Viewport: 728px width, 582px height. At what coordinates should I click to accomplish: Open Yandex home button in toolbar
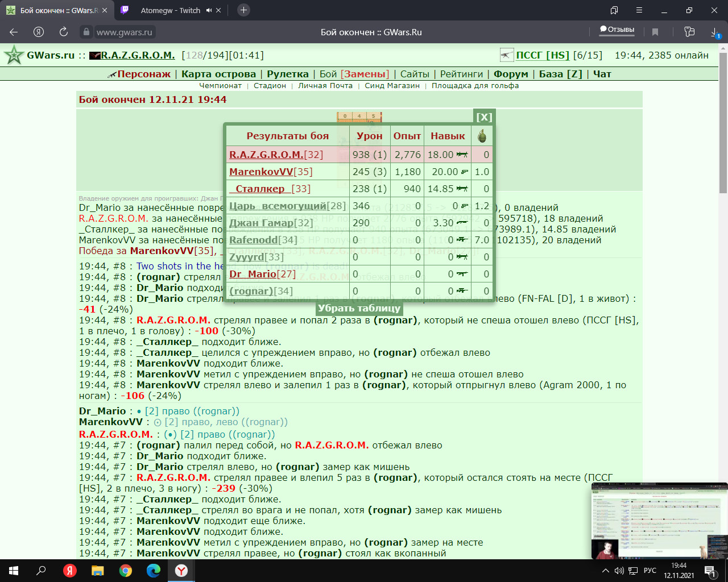click(39, 32)
